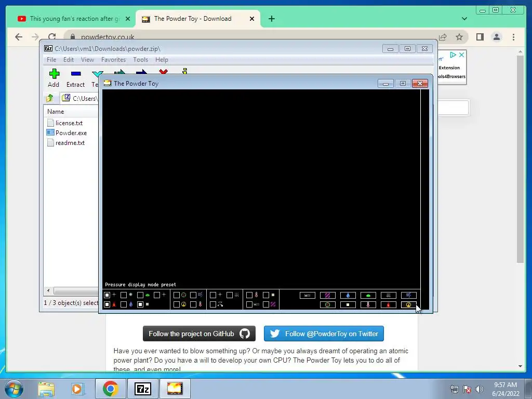
Task: Click the left arrow of 7-Zip's horizontal scrollbar
Action: (48, 291)
